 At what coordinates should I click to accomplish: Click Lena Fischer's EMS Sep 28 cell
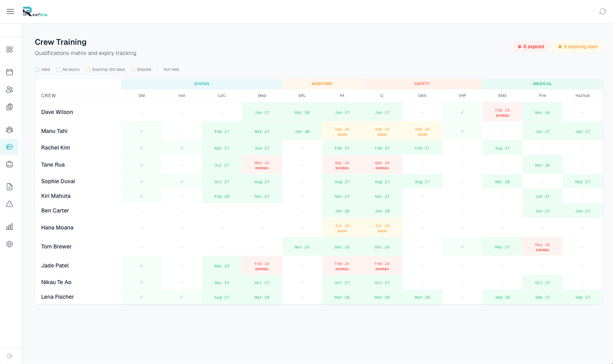pyautogui.click(x=503, y=297)
